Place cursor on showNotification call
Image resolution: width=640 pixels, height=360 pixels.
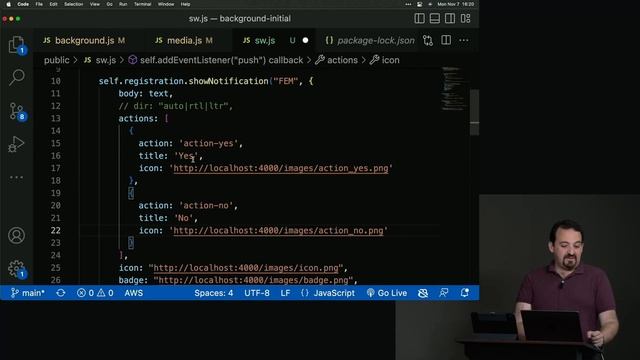point(229,81)
